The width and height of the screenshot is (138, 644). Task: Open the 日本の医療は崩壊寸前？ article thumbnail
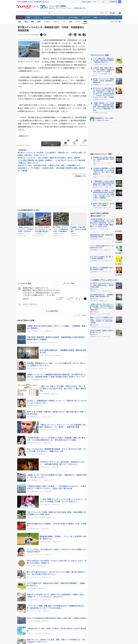click(x=28, y=352)
